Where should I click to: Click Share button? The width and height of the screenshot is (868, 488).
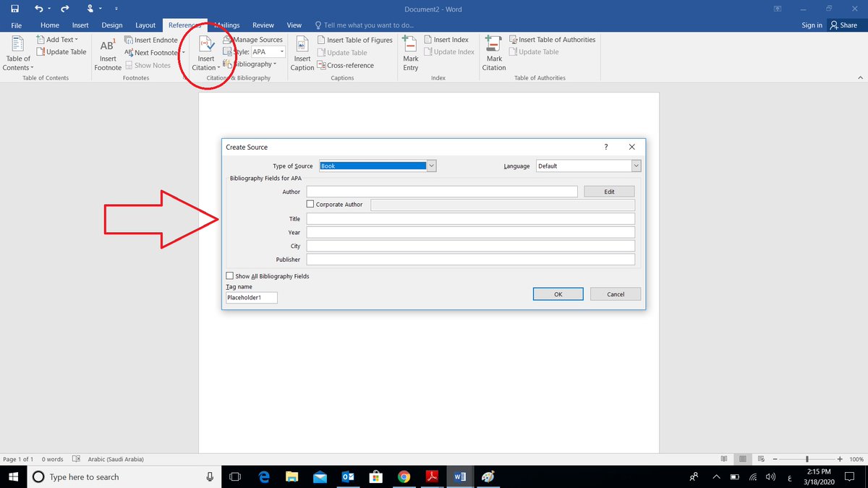[843, 25]
